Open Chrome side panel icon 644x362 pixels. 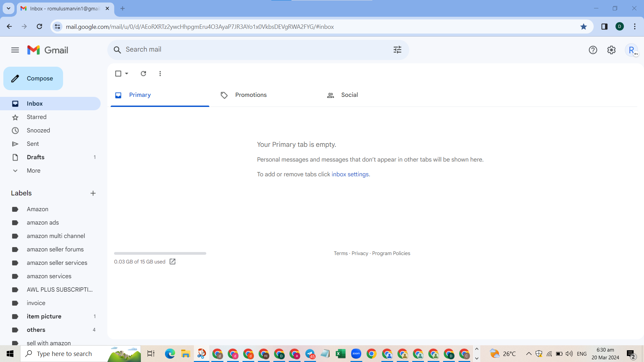[604, 26]
